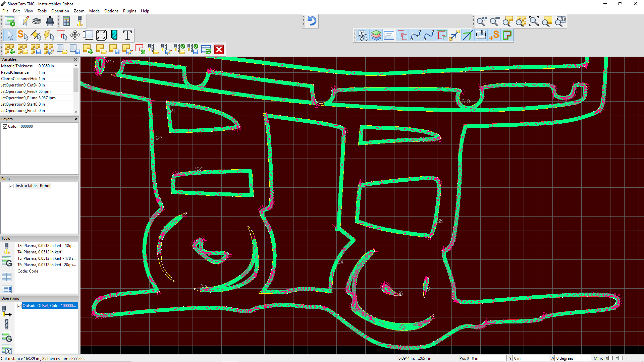Close the Layers panel
The image size is (644, 362).
(76, 119)
